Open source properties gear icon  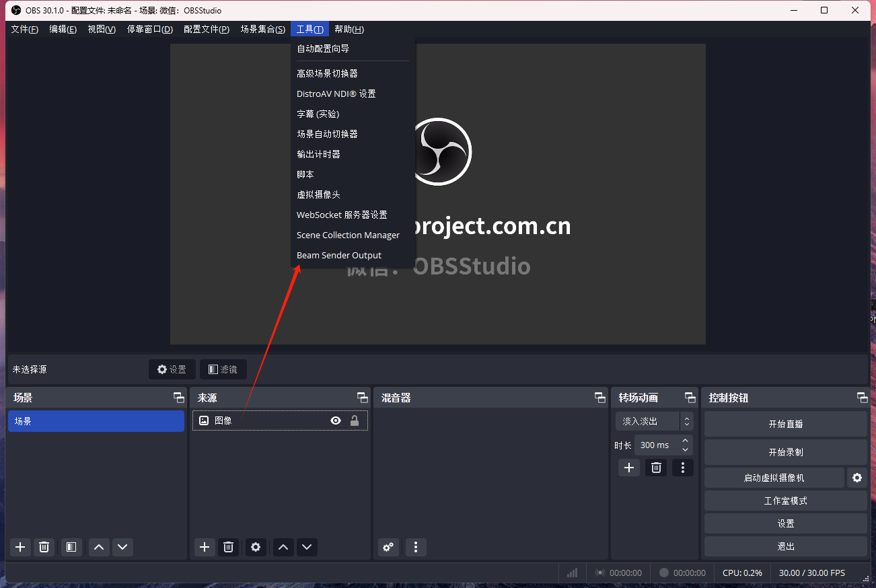256,547
